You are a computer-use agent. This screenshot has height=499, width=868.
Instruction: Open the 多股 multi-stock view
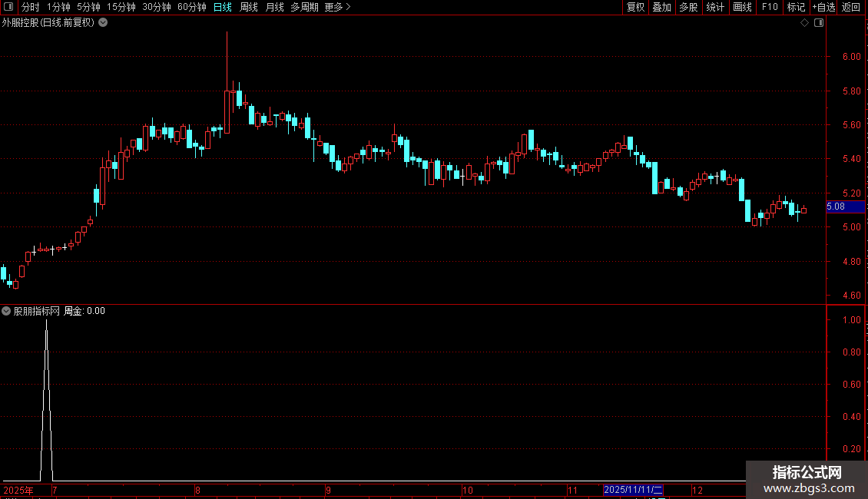tap(688, 7)
